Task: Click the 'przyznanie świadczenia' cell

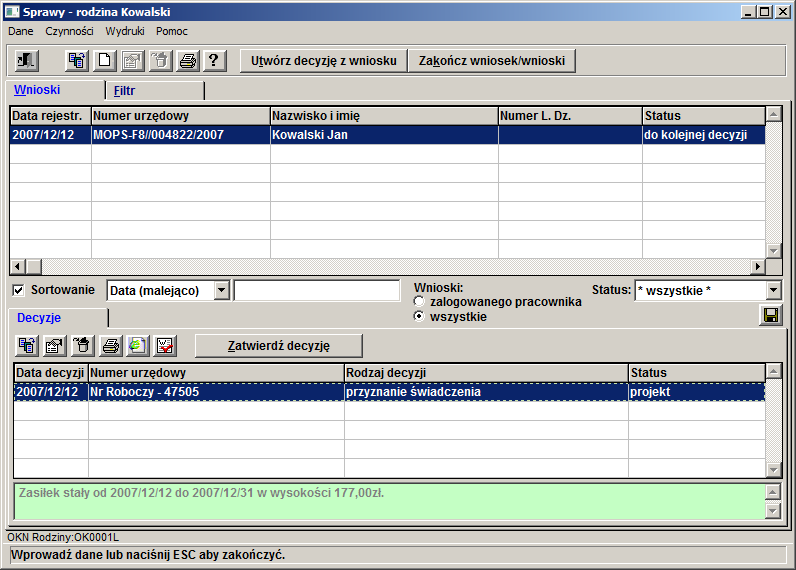Action: [486, 392]
